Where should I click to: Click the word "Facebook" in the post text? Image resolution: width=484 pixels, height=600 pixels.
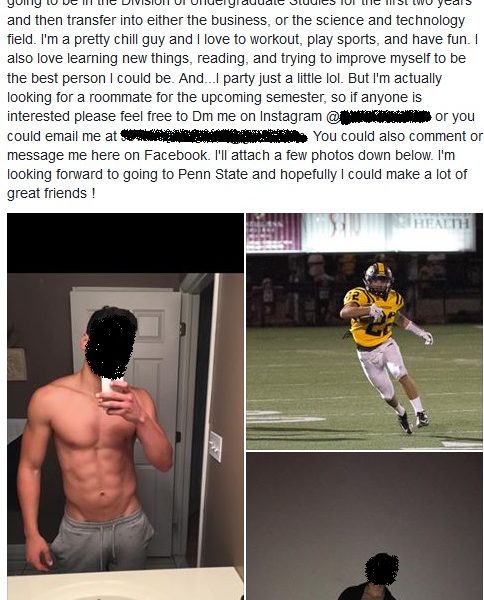(175, 155)
